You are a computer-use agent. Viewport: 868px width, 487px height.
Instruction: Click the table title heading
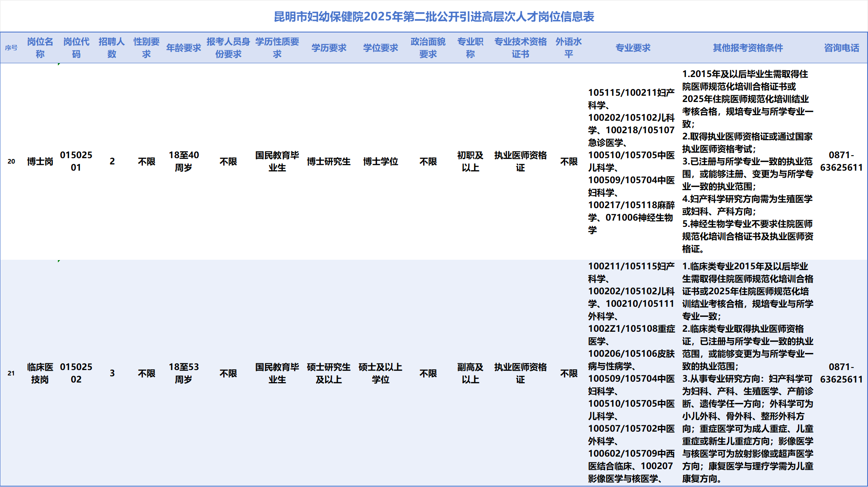[x=434, y=17]
